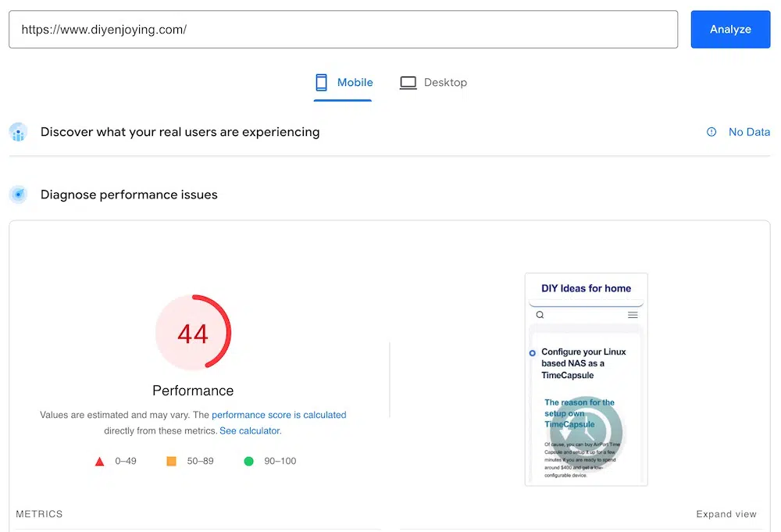Open 'performance score is calculated' link
The image size is (781, 532).
(279, 415)
